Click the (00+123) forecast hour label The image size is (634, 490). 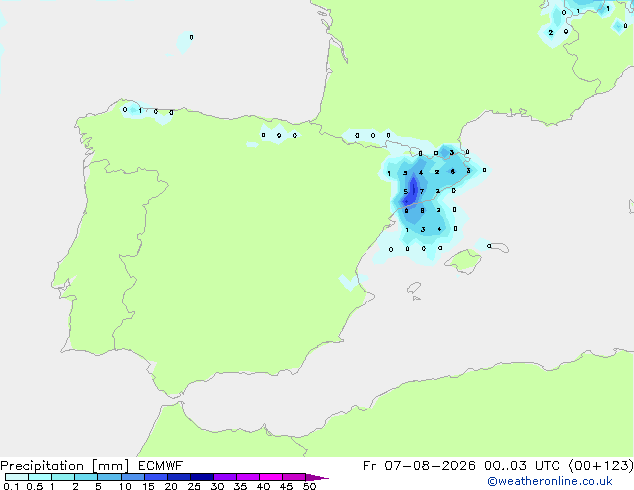point(601,466)
